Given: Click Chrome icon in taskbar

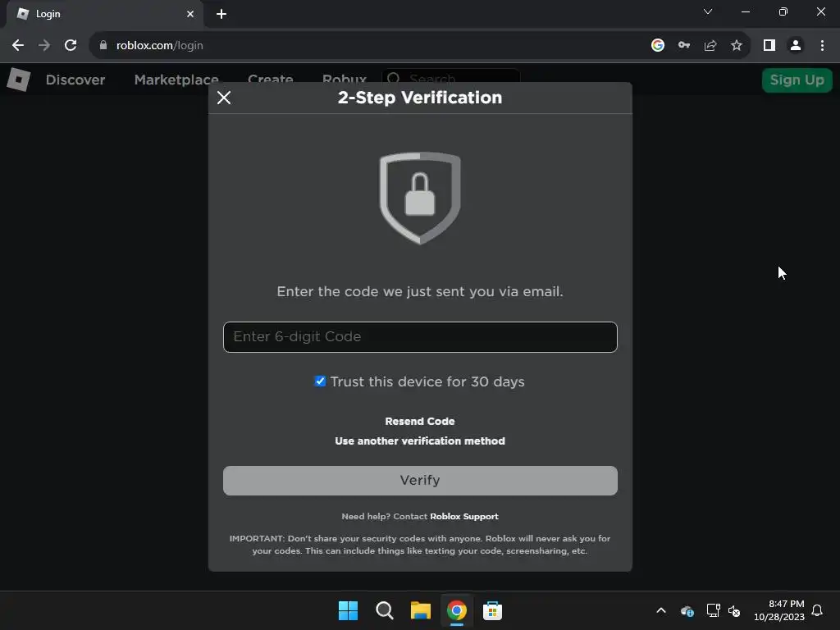Looking at the screenshot, I should 457,610.
